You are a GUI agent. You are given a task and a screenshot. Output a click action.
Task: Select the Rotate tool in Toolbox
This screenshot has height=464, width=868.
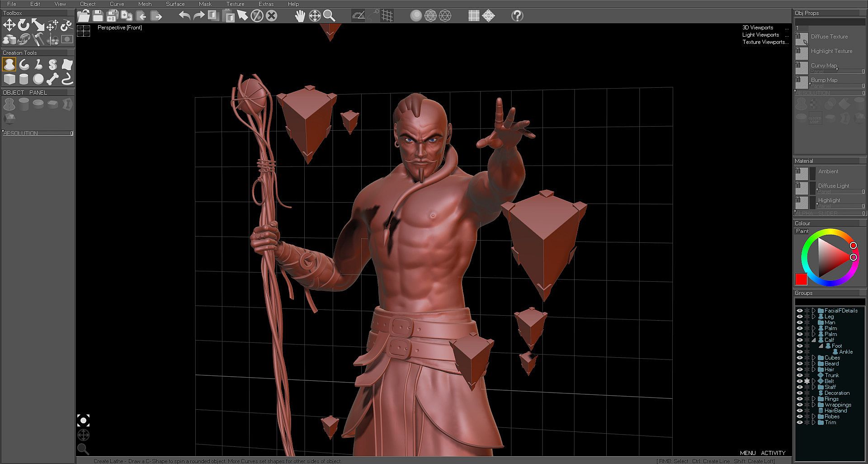(24, 25)
